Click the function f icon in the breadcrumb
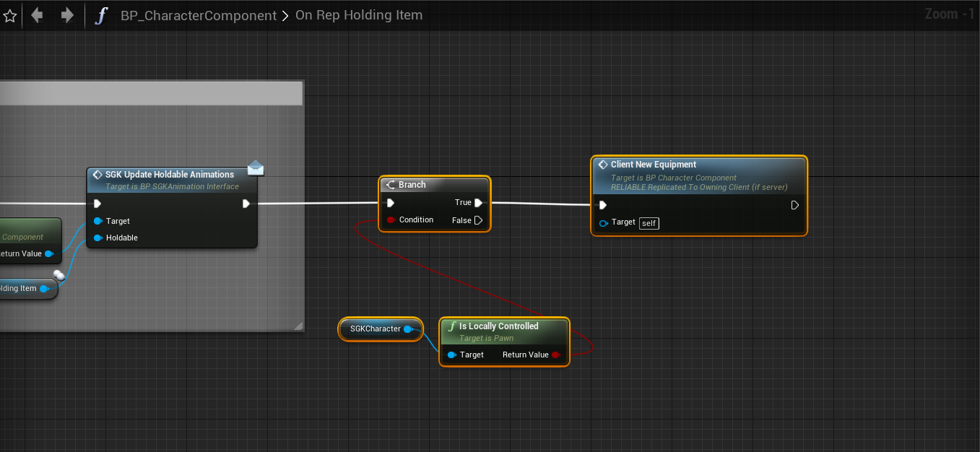 100,15
